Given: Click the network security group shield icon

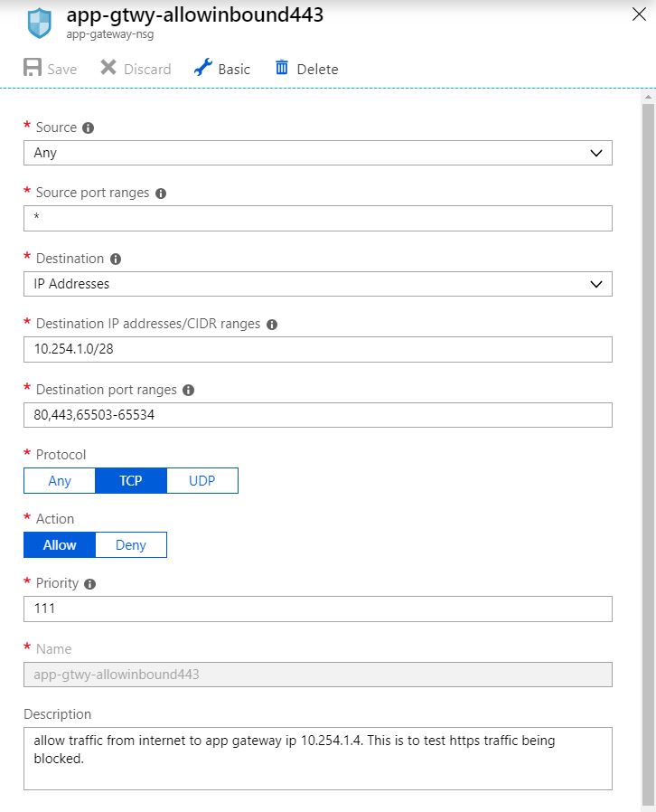Looking at the screenshot, I should pyautogui.click(x=40, y=24).
